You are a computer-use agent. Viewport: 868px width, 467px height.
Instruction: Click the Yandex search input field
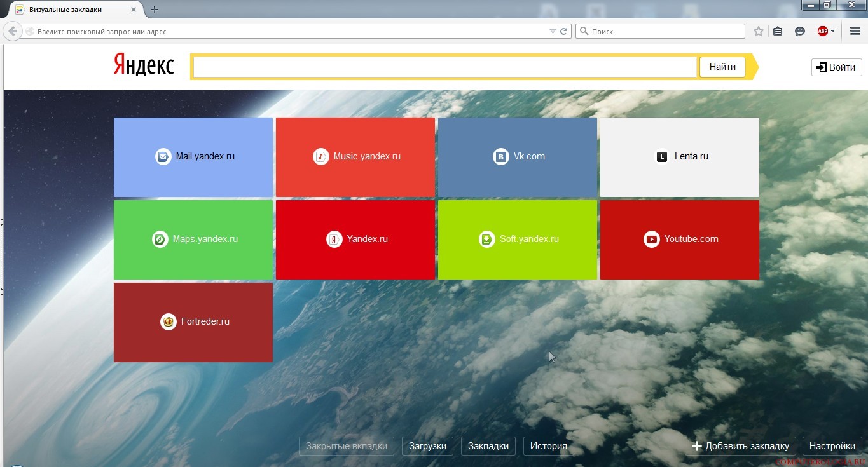[445, 67]
